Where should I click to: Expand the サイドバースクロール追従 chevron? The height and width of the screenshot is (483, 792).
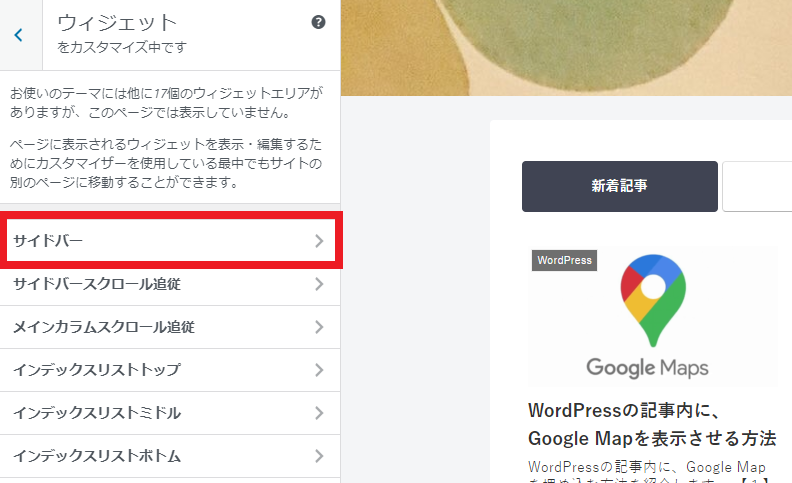pos(319,284)
